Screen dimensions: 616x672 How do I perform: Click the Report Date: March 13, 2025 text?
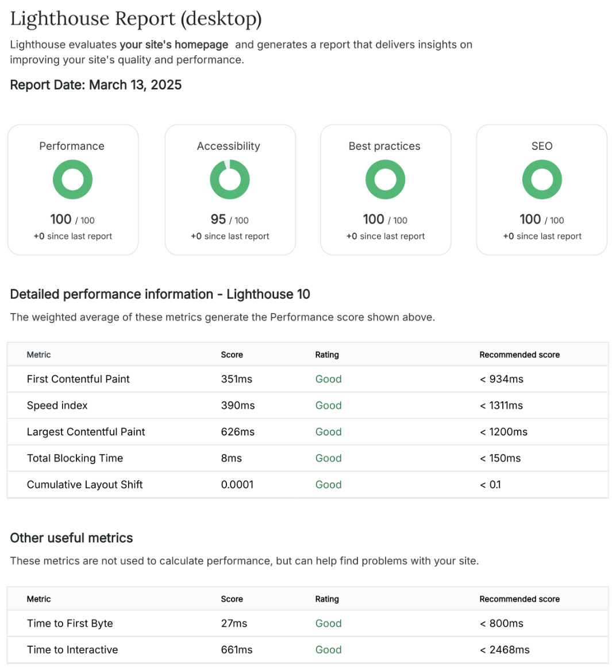click(x=96, y=85)
